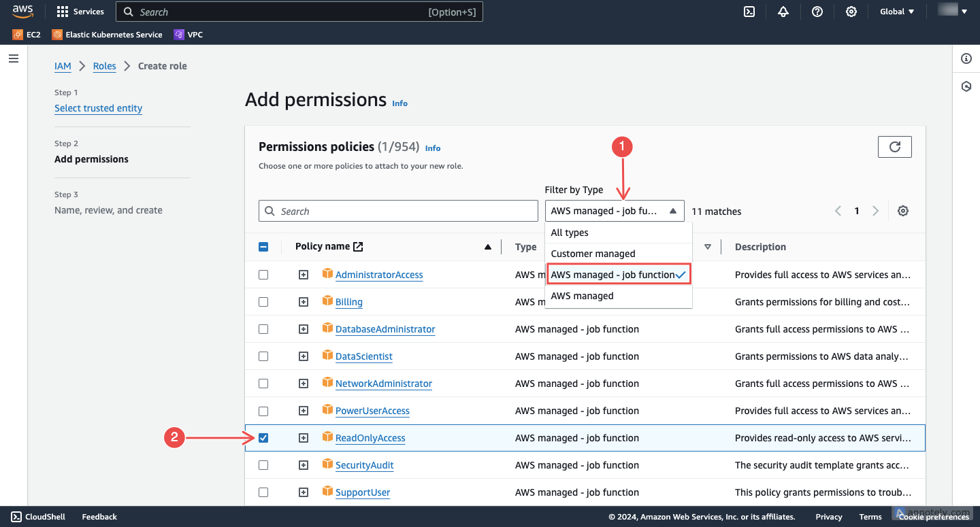Expand the Billing policy details
This screenshot has height=527, width=980.
303,301
